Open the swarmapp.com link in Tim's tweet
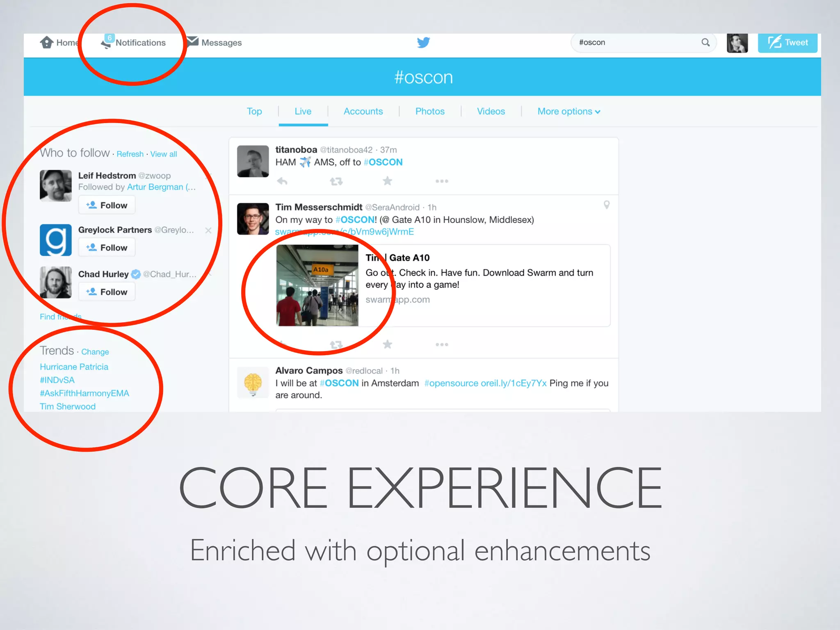This screenshot has height=630, width=840. tap(345, 232)
